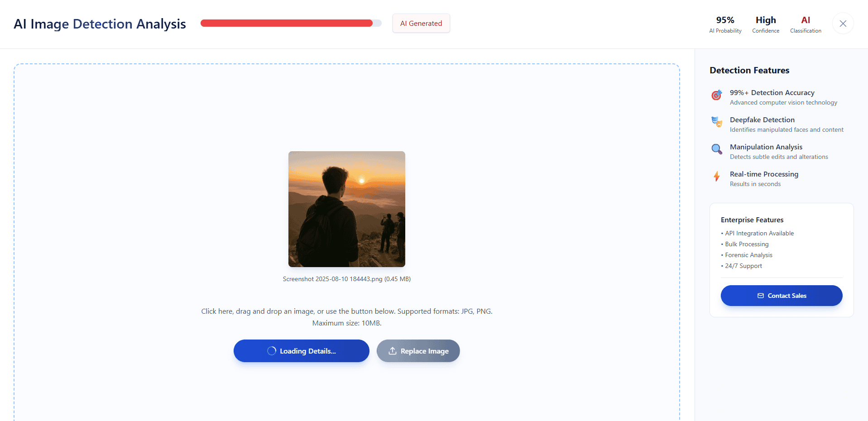The image size is (868, 421).
Task: Click the Loading Details button
Action: (302, 351)
